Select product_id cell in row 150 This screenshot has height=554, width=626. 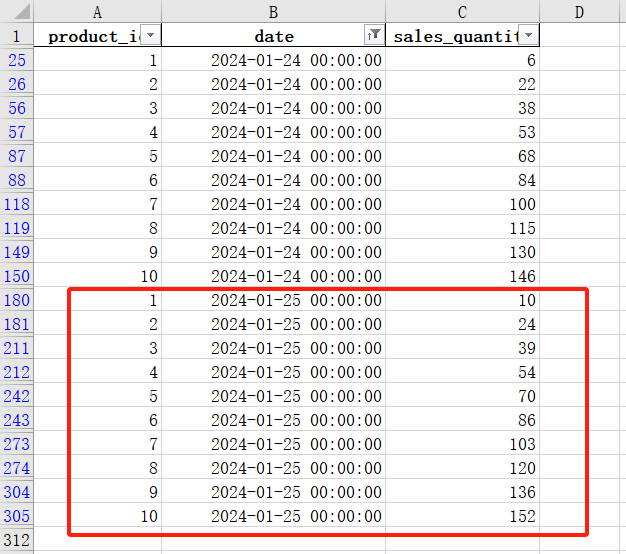tap(97, 276)
